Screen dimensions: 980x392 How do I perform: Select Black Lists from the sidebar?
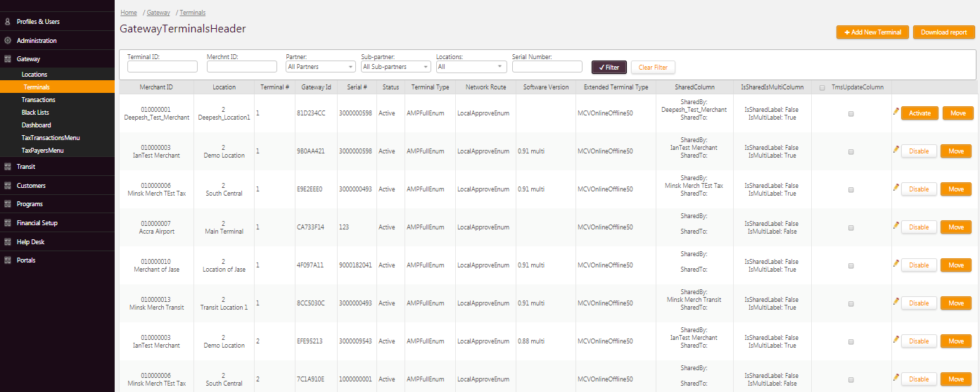35,113
